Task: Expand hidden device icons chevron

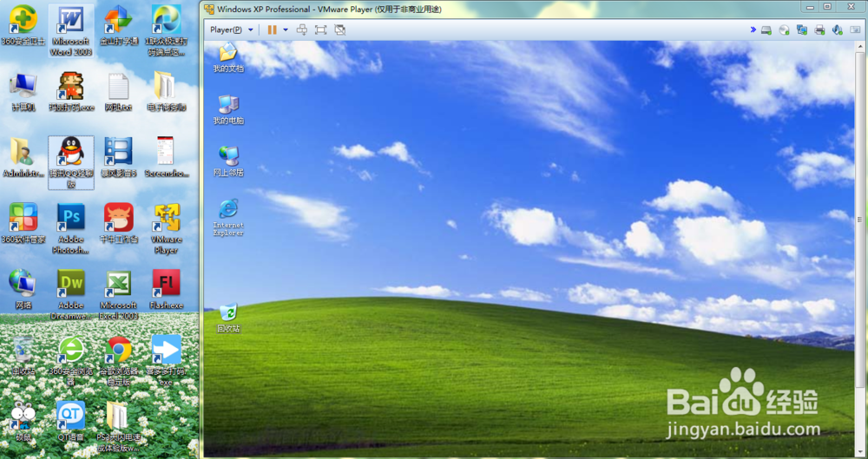Action: click(753, 30)
